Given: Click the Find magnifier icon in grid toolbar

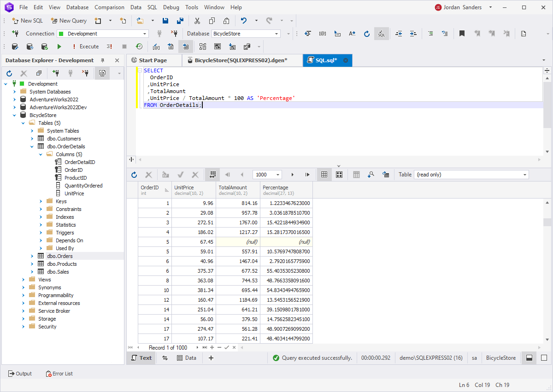Looking at the screenshot, I should (x=371, y=175).
